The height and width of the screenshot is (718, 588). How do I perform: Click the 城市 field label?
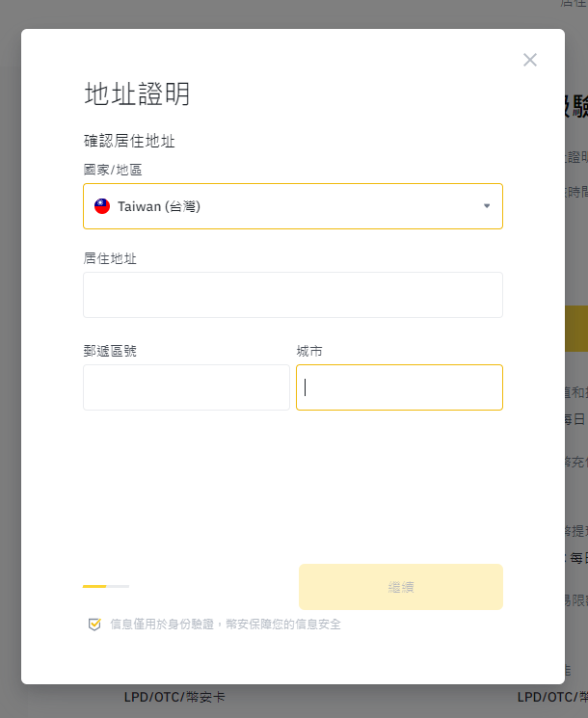click(x=309, y=351)
